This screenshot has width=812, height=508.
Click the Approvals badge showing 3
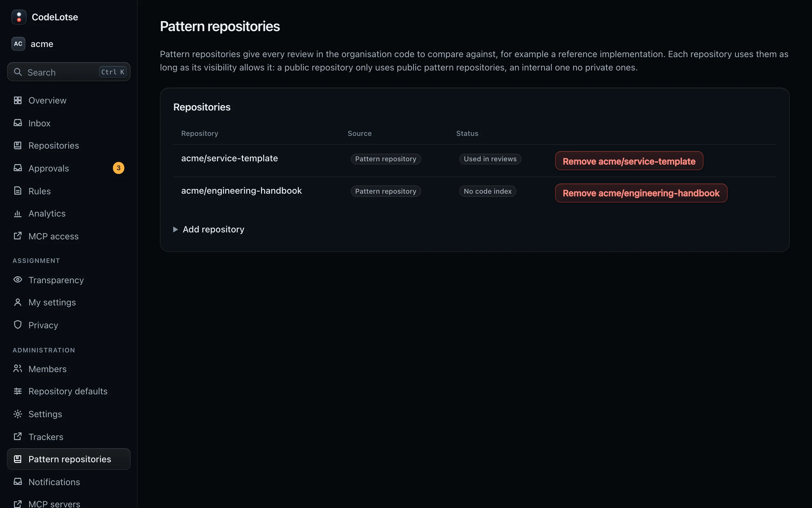coord(118,168)
